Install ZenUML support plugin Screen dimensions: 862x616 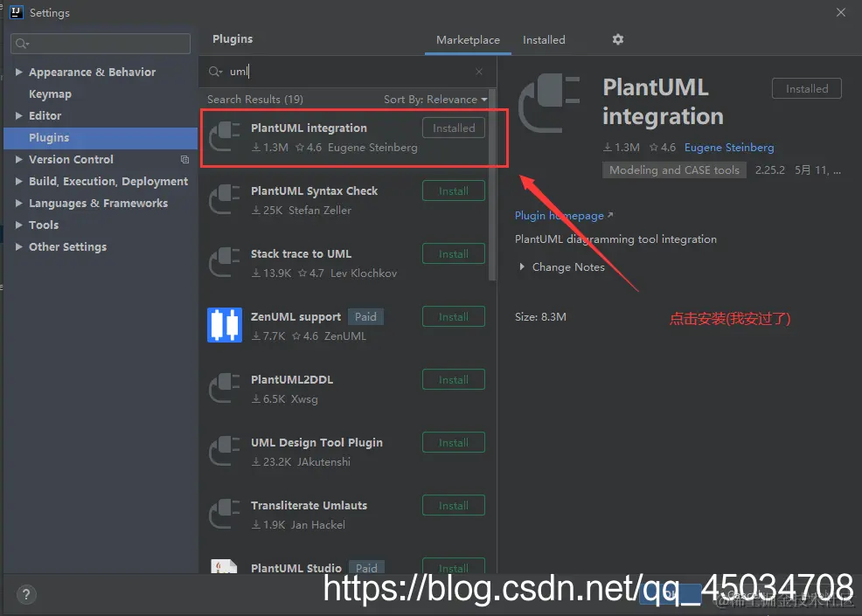click(x=454, y=317)
